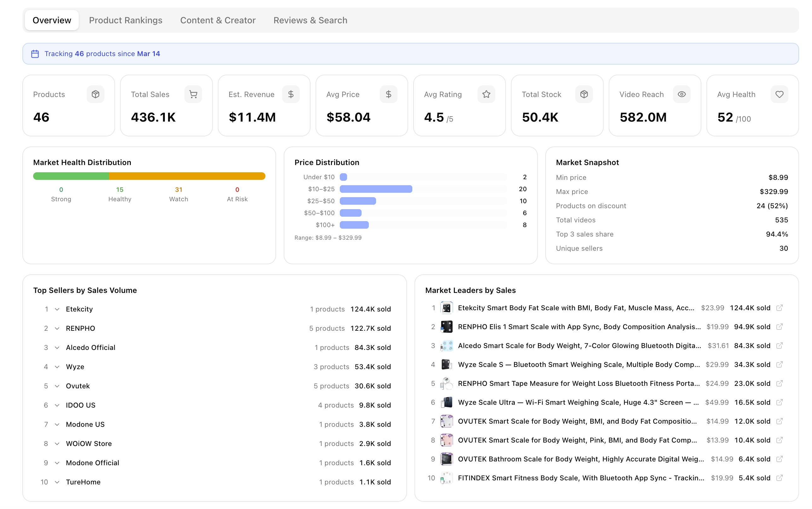The height and width of the screenshot is (509, 812).
Task: Open external link for the FITINDEX Smart Fitness Body Scale
Action: pyautogui.click(x=780, y=478)
